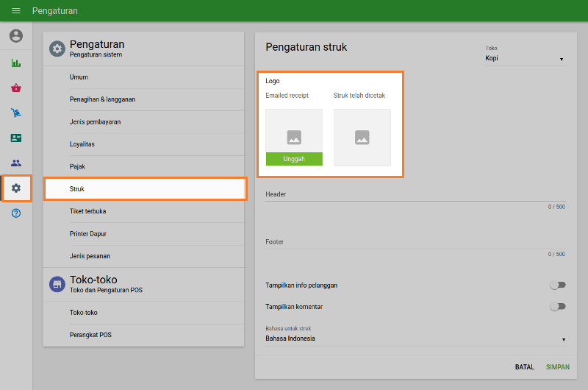588x390 pixels.
Task: Open the reports bar chart icon
Action: [16, 63]
